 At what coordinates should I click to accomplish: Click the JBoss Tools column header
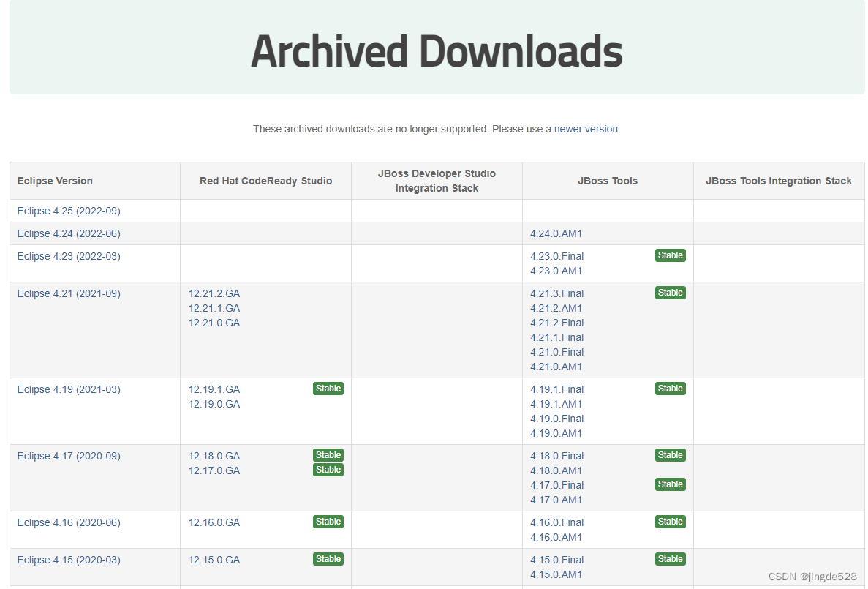[x=607, y=181]
